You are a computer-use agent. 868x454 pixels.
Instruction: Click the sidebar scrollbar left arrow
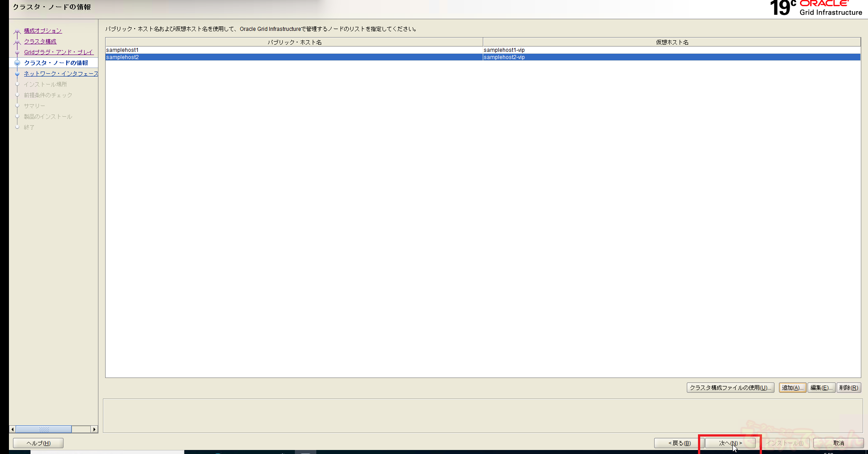pos(13,429)
